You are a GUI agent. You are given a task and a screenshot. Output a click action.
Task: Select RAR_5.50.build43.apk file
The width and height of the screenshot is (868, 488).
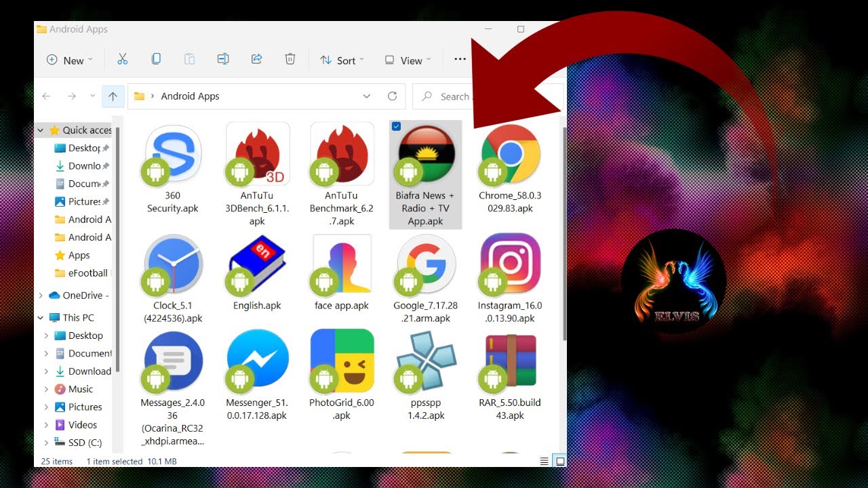(510, 376)
